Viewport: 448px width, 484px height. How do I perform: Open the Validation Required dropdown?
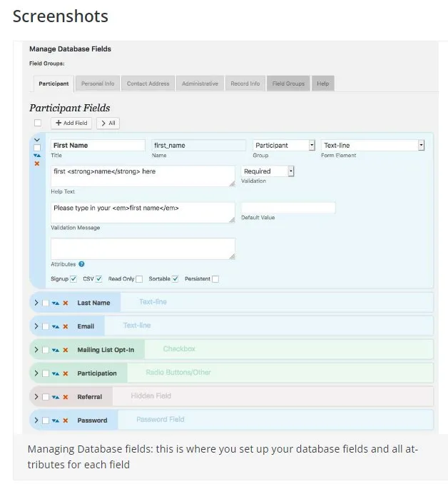coord(268,171)
